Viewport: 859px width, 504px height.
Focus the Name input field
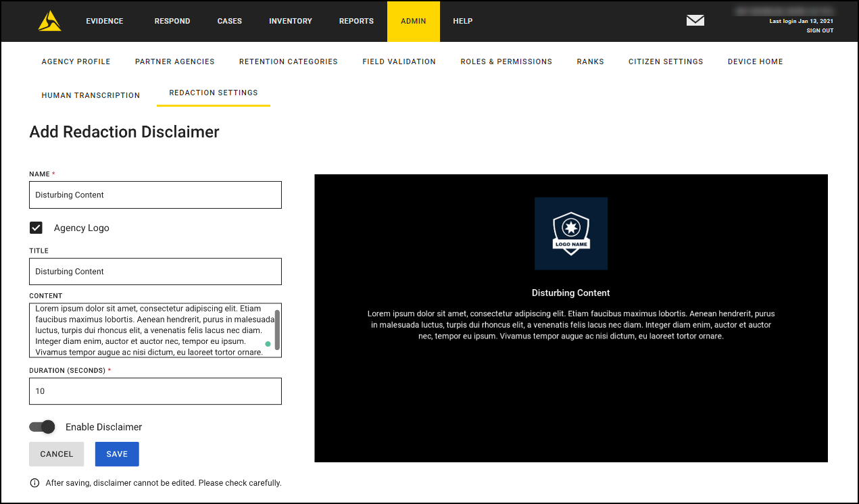[155, 195]
